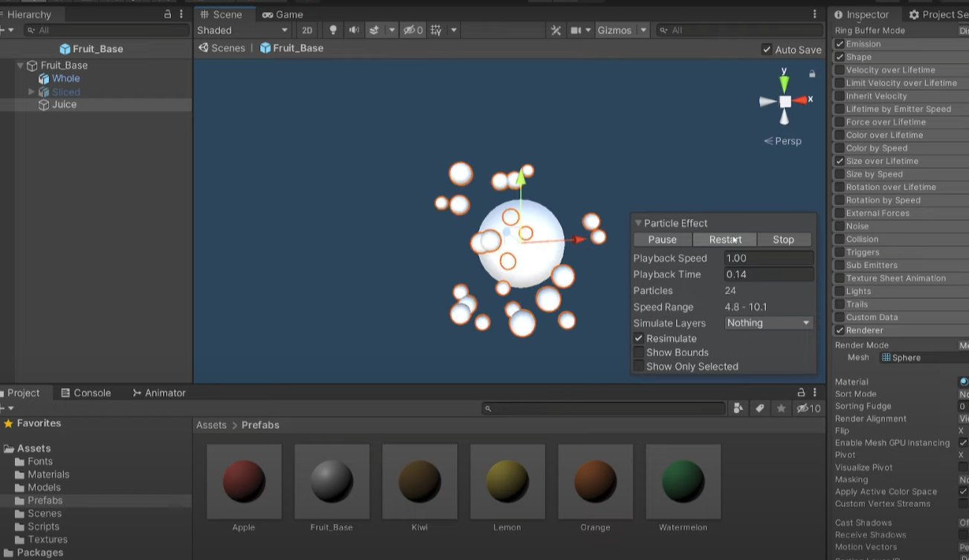This screenshot has height=560, width=969.
Task: Click the red X axis gizmo cone
Action: click(800, 100)
